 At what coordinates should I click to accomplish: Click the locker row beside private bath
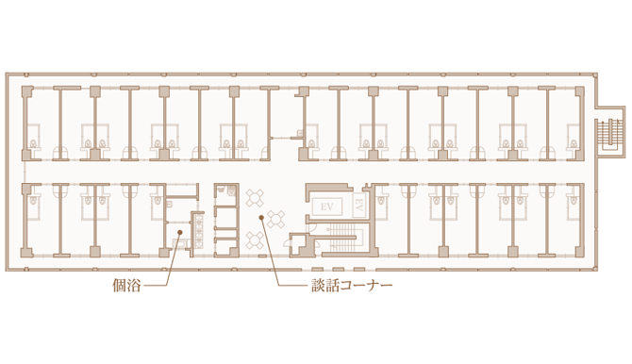199,231
